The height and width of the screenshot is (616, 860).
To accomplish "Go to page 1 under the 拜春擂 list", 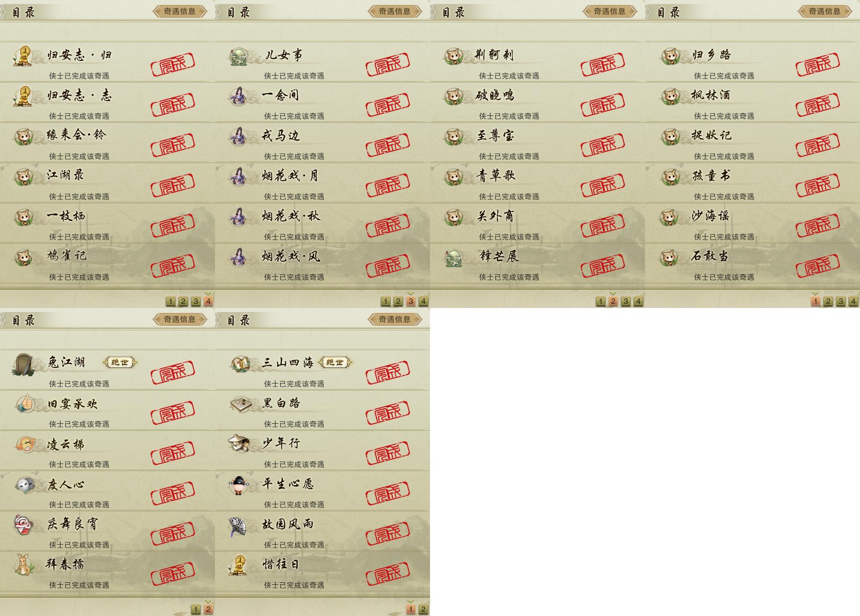I will click(195, 609).
